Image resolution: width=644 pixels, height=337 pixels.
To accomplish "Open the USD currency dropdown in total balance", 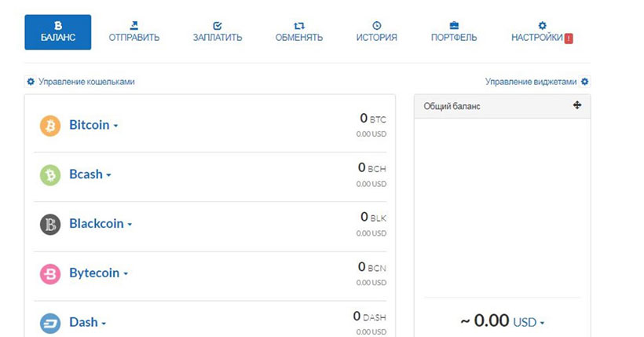I will [529, 322].
